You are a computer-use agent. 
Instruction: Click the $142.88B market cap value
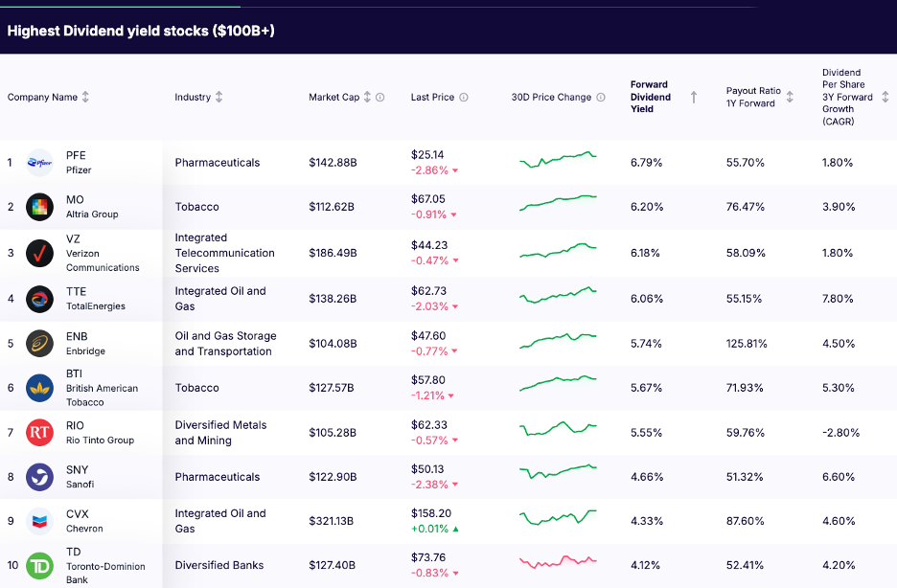[333, 163]
